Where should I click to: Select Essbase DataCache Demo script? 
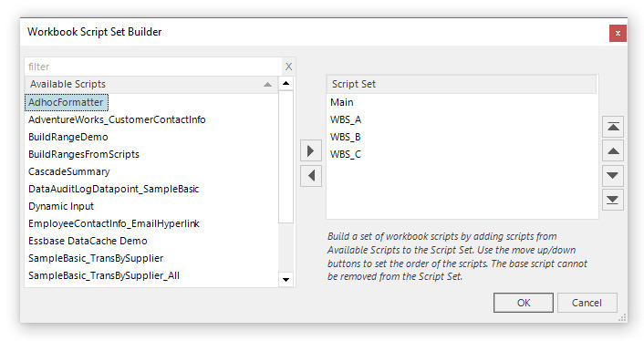[88, 241]
